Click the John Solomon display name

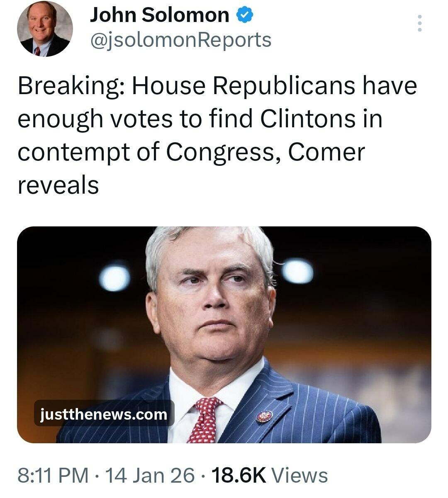coord(159,15)
